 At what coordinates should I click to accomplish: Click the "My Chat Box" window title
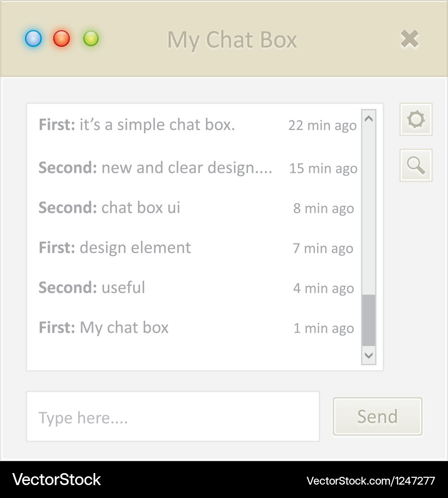pyautogui.click(x=232, y=40)
